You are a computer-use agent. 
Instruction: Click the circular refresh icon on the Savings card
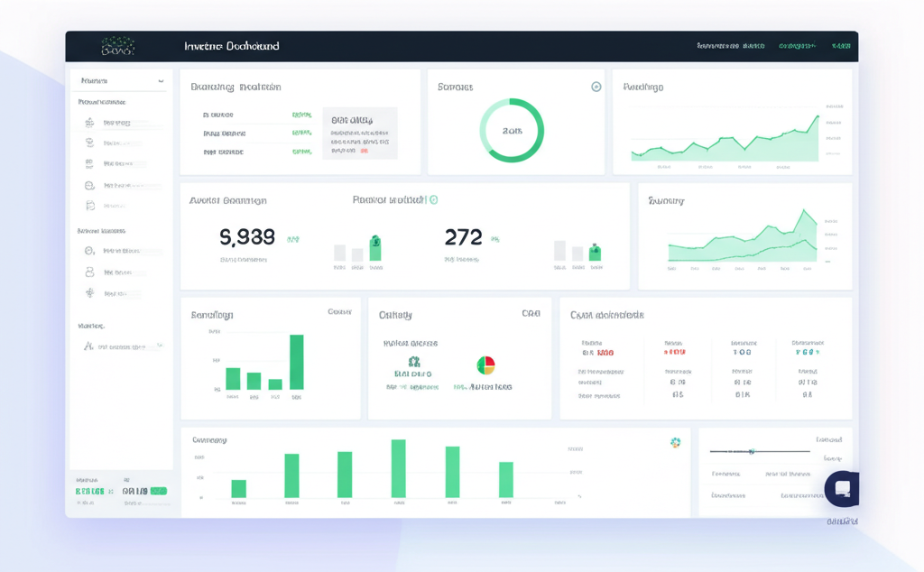point(595,87)
